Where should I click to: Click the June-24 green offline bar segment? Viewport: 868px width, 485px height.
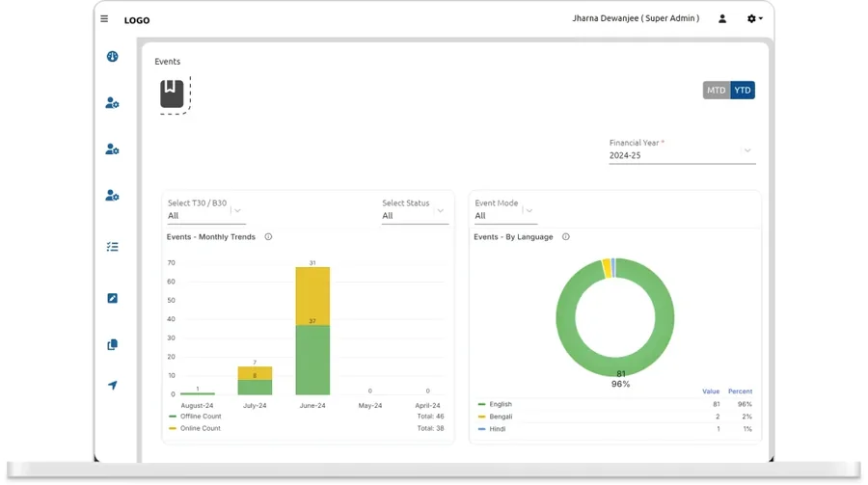tap(312, 360)
